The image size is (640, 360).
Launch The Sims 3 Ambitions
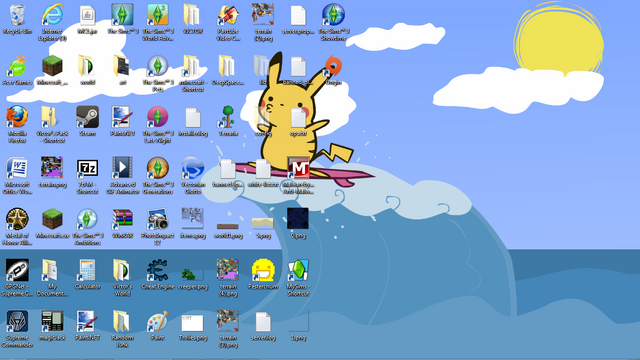[87, 220]
